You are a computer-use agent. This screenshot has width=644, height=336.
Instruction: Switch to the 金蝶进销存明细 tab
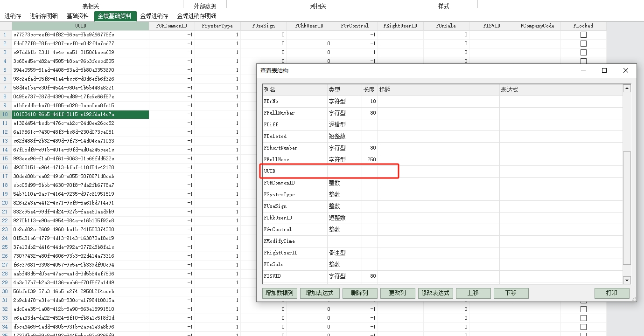tap(196, 16)
